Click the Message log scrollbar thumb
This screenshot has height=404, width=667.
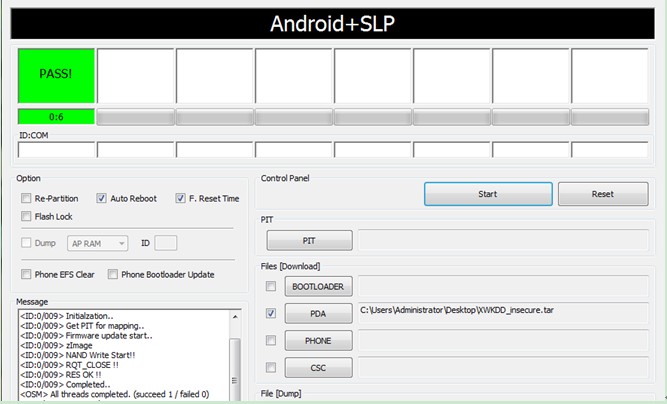click(235, 369)
